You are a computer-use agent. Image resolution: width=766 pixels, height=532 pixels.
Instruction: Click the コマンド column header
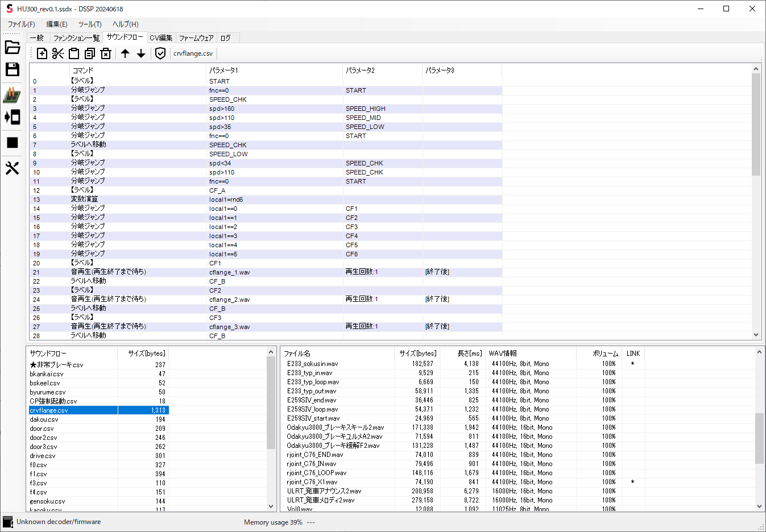[83, 70]
